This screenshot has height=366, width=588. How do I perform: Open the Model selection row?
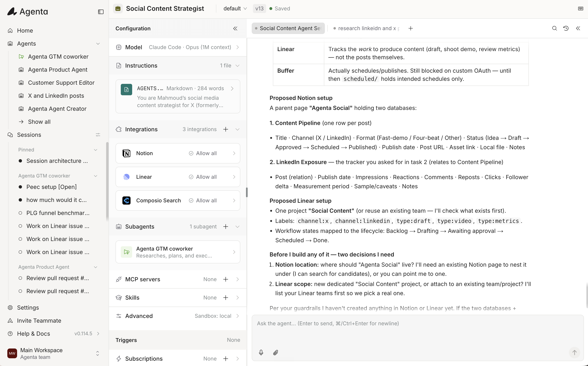click(178, 47)
